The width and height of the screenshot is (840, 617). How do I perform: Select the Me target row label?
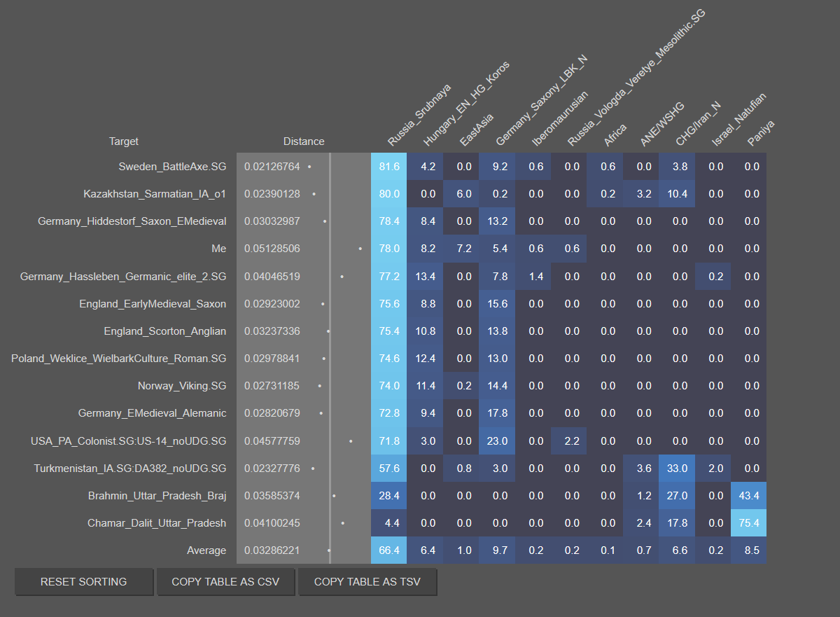[x=219, y=249]
